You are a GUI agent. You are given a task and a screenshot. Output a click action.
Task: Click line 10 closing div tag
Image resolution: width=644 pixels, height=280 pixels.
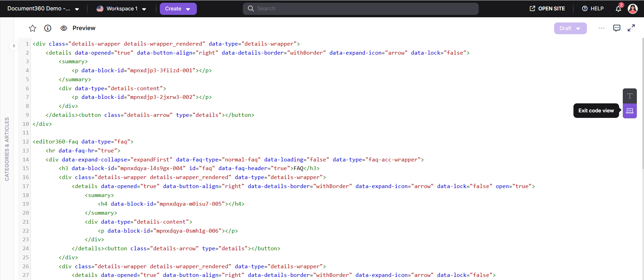click(42, 124)
